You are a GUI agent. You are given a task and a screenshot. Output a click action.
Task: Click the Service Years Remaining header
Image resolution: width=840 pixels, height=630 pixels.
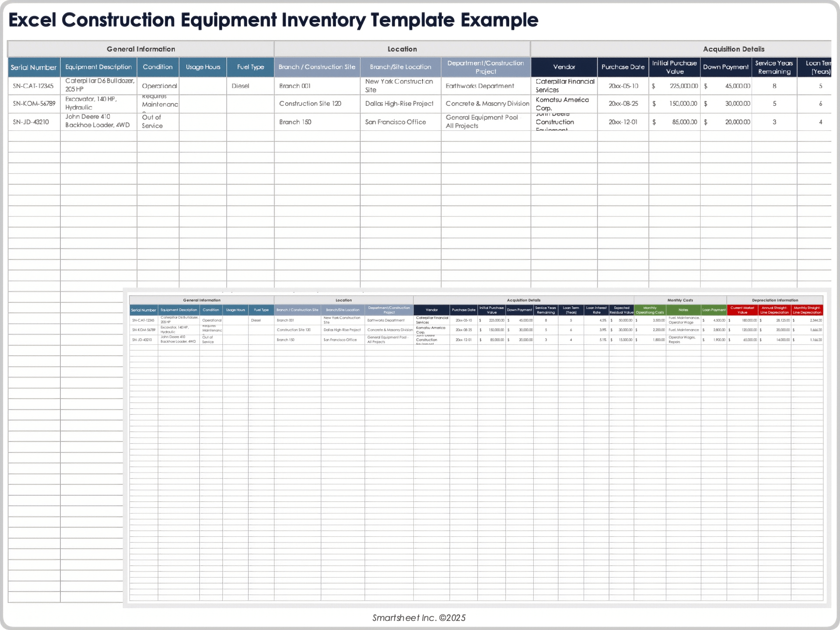(774, 67)
